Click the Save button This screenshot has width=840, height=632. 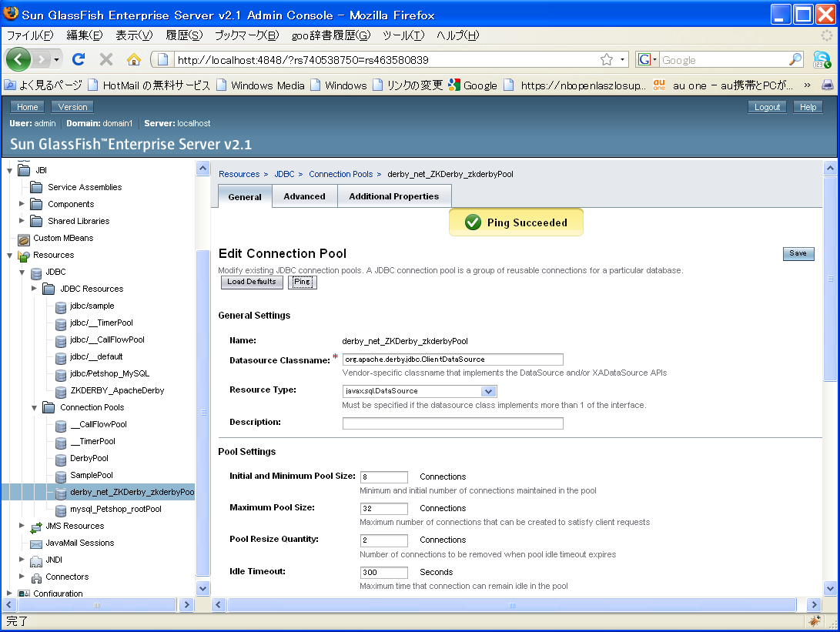click(798, 253)
